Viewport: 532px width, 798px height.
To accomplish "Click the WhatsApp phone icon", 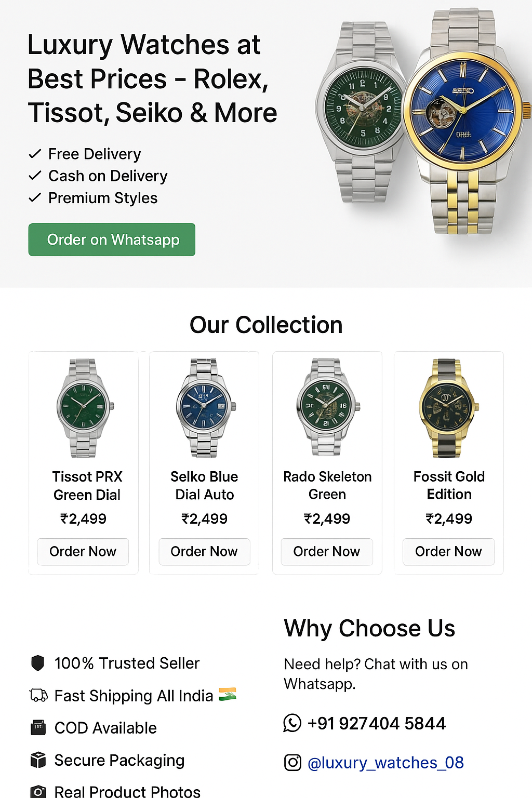I will (292, 723).
